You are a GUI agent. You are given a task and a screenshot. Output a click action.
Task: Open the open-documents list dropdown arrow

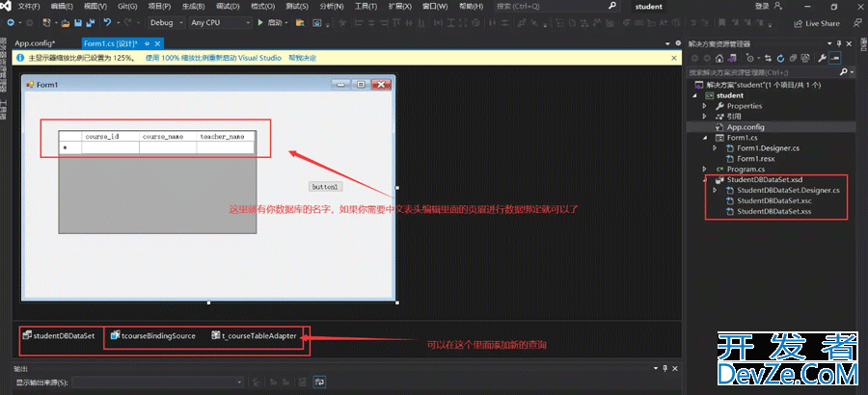[668, 43]
